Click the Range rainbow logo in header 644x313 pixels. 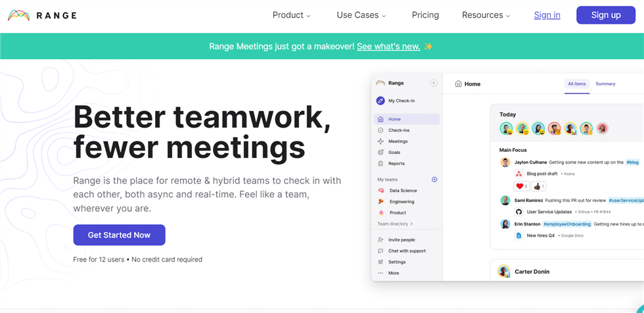coord(18,16)
